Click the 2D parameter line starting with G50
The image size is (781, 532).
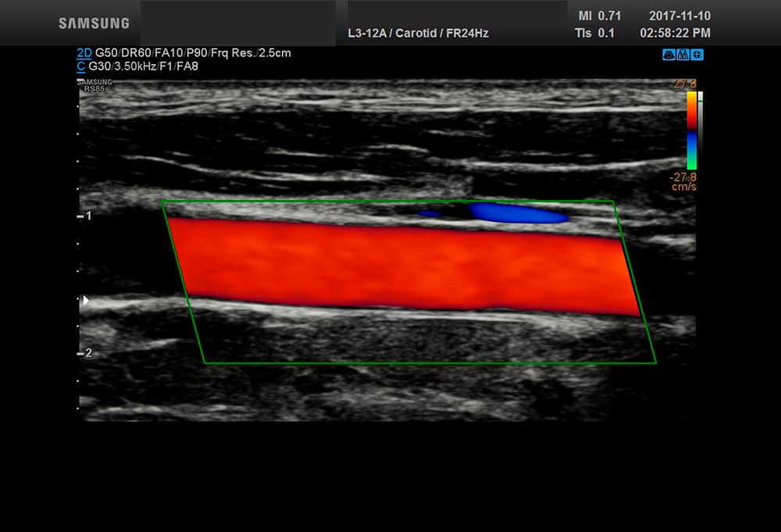point(194,53)
